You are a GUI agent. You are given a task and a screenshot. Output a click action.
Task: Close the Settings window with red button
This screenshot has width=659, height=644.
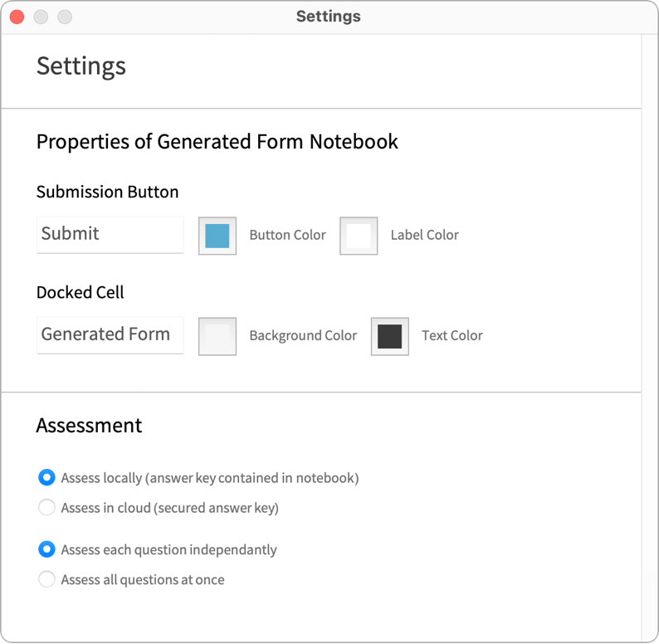tap(17, 17)
